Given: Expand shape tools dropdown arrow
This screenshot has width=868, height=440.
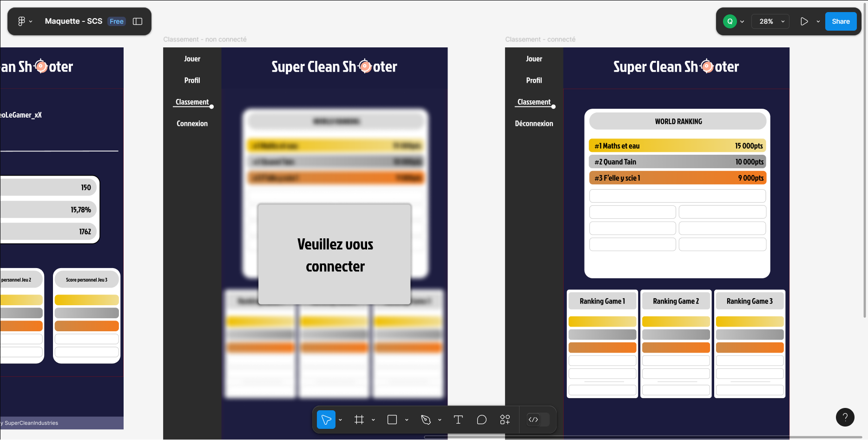Looking at the screenshot, I should [407, 420].
